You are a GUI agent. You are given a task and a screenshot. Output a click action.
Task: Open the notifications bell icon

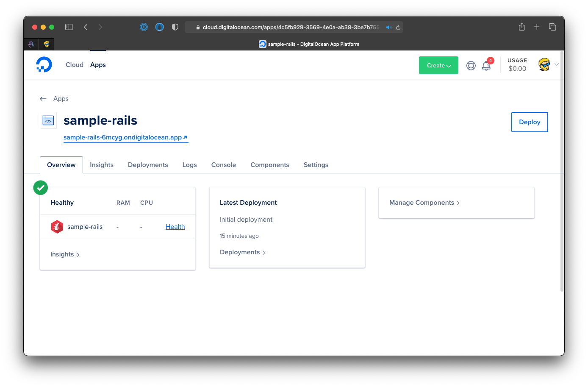click(x=486, y=66)
